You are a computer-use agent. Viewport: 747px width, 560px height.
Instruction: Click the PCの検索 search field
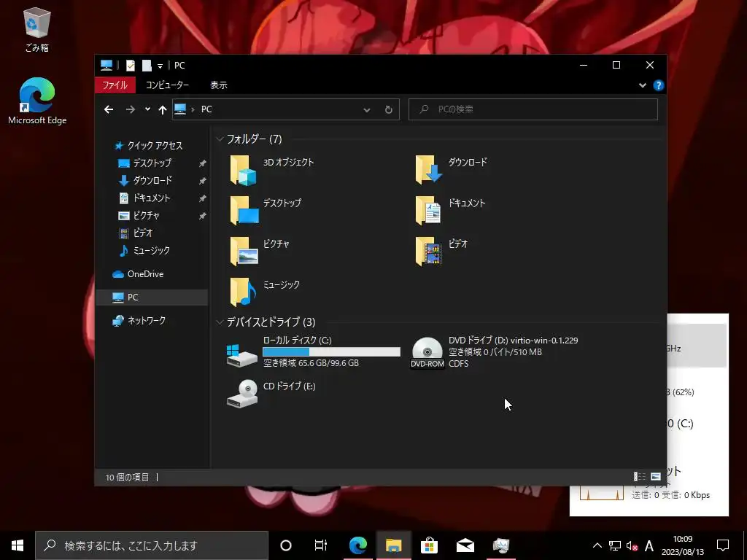533,109
